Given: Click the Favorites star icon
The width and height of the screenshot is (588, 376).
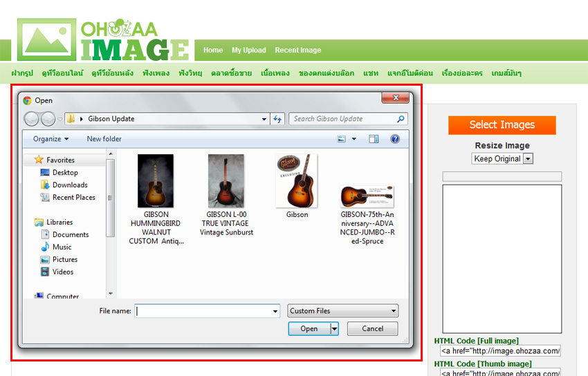Looking at the screenshot, I should click(x=39, y=160).
